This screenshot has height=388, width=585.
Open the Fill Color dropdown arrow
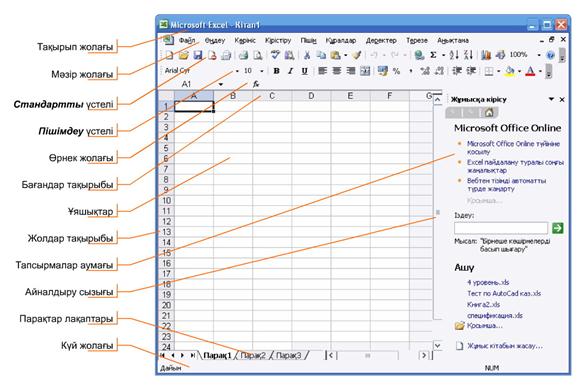coord(519,71)
